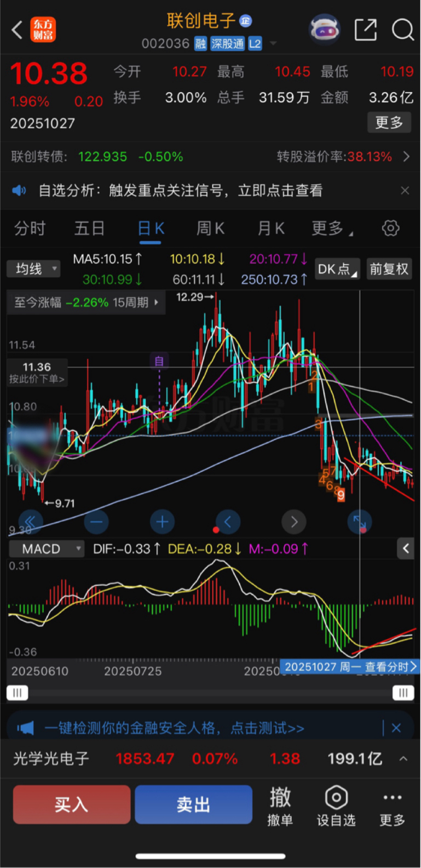Select the 日K tab
The image size is (421, 868).
pos(151,229)
